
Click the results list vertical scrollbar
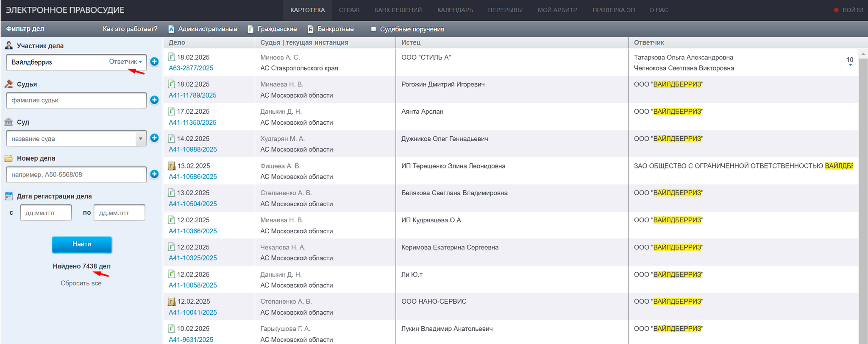pos(863,201)
